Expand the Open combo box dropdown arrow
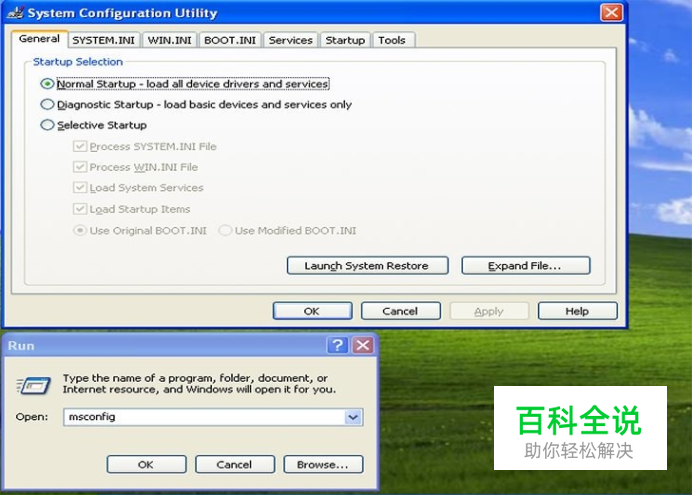Viewport: 692px width, 495px height. pos(353,417)
